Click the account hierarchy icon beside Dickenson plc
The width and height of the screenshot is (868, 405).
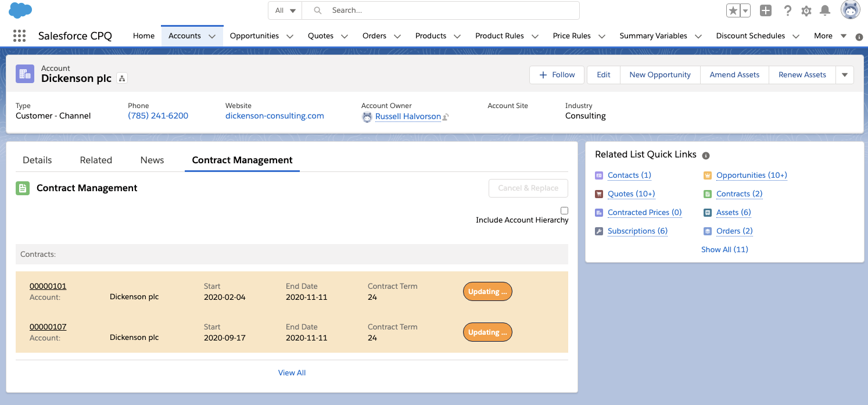click(x=122, y=78)
